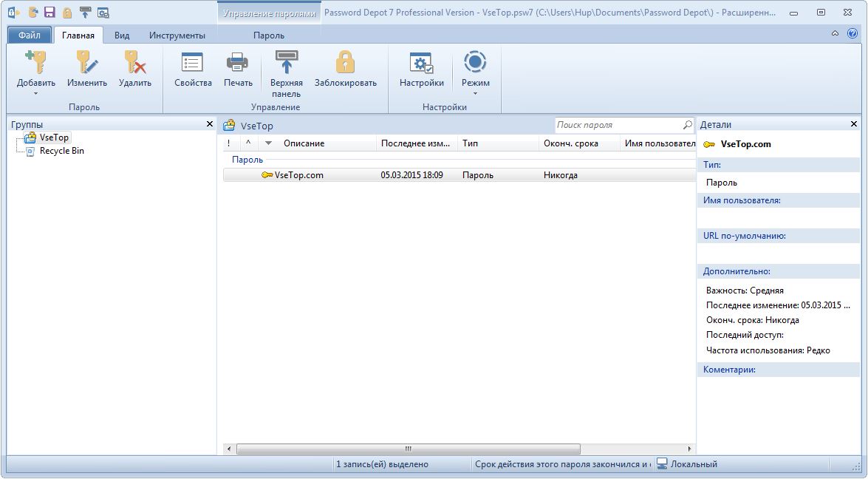
Task: Click the key icon of the VseTop.com row
Action: [267, 175]
